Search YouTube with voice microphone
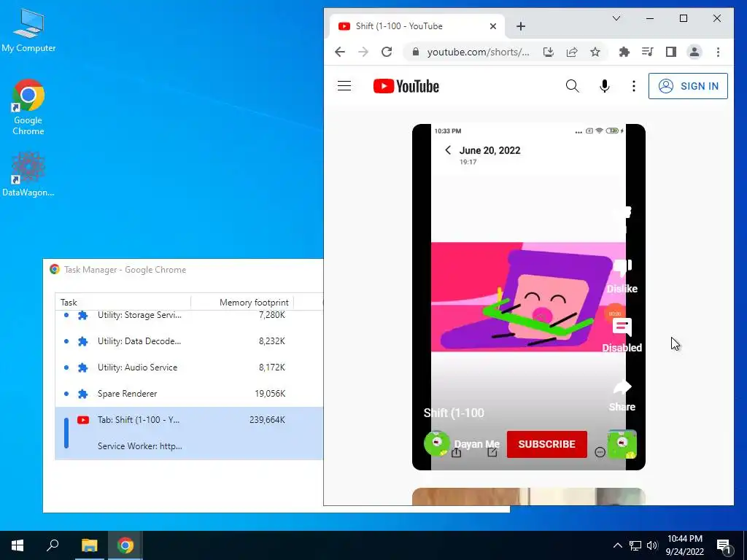 (605, 86)
